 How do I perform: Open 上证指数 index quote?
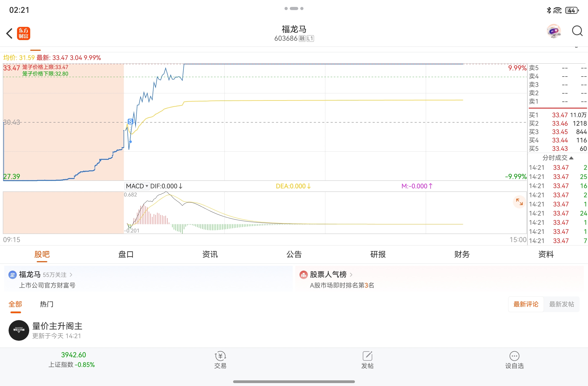(72, 360)
